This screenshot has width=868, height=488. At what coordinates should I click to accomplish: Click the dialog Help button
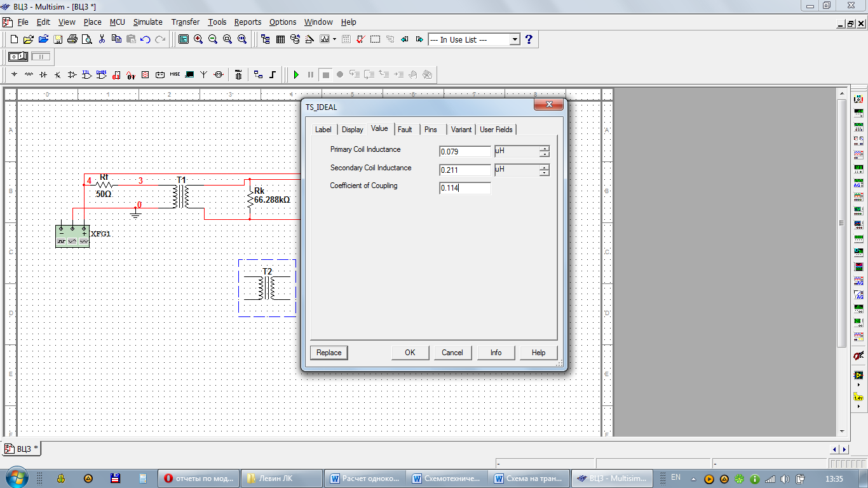tap(538, 353)
